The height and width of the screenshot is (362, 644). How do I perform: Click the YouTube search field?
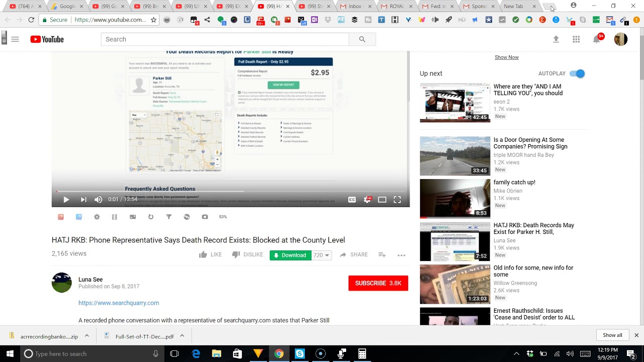225,39
